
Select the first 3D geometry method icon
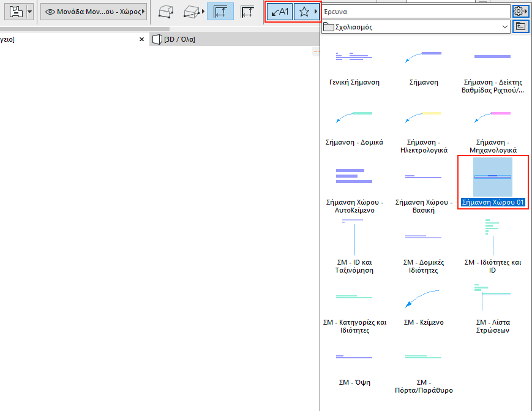point(166,12)
